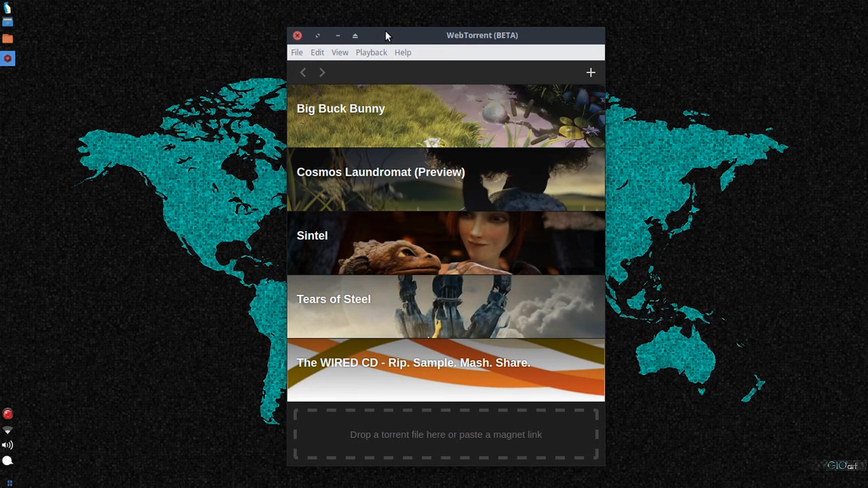Open the Playback menu
The width and height of the screenshot is (868, 488).
(372, 52)
